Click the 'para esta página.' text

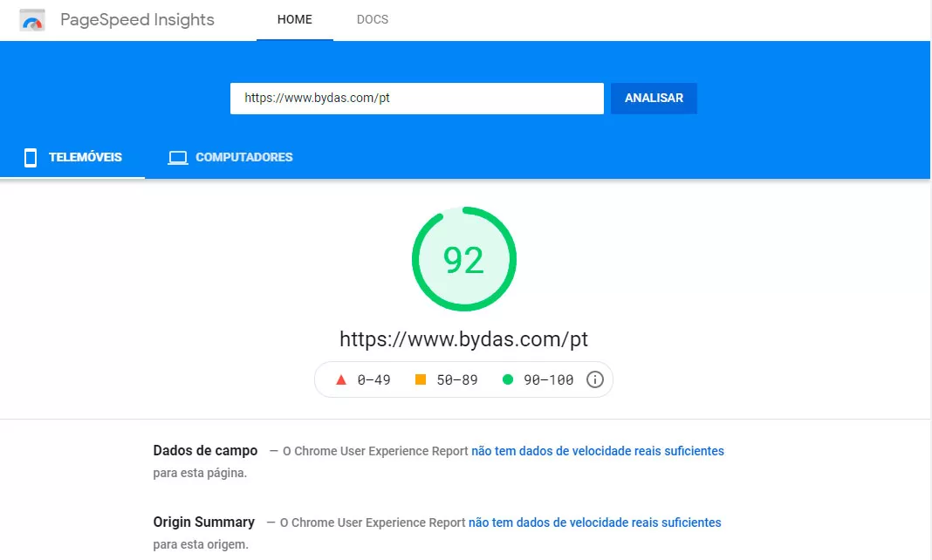click(200, 474)
